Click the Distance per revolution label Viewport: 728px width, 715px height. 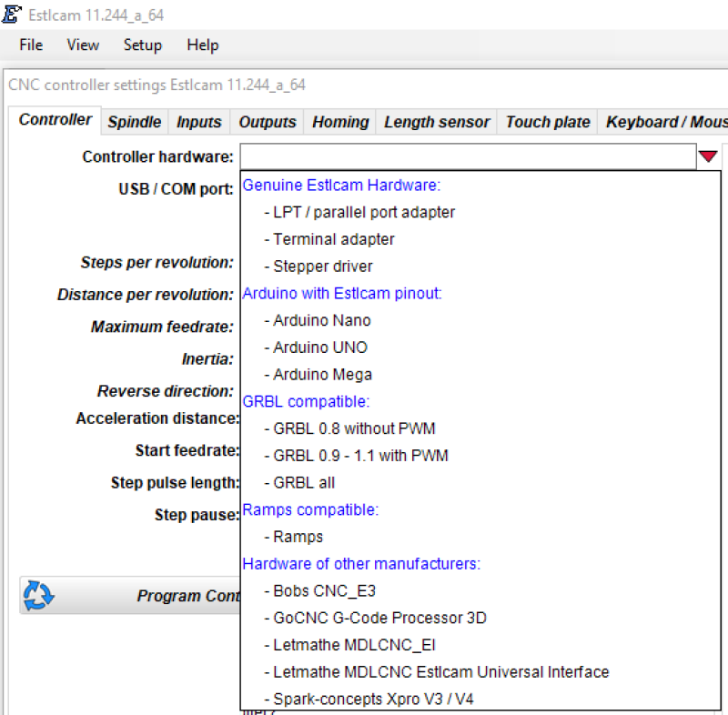coord(146,295)
